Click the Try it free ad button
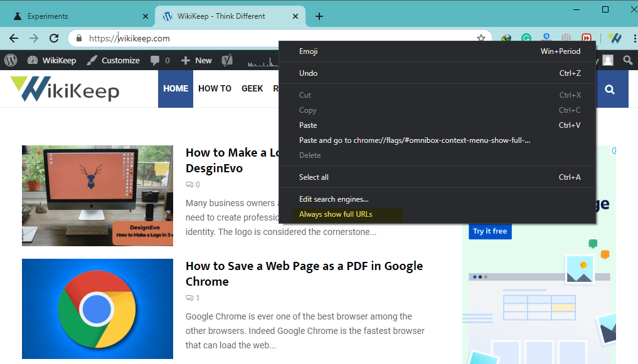The image size is (638, 364). pos(490,231)
